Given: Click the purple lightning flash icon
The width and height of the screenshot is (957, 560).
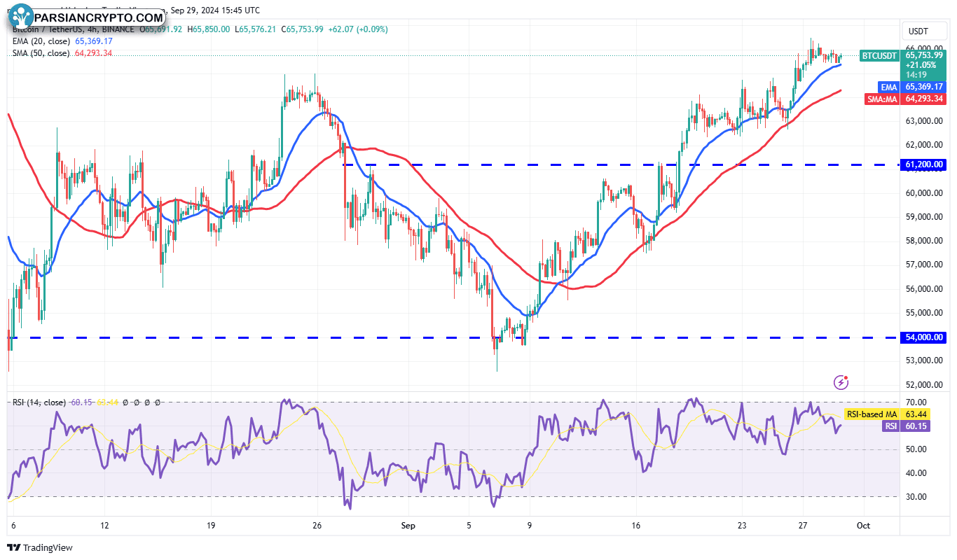Looking at the screenshot, I should pos(841,382).
